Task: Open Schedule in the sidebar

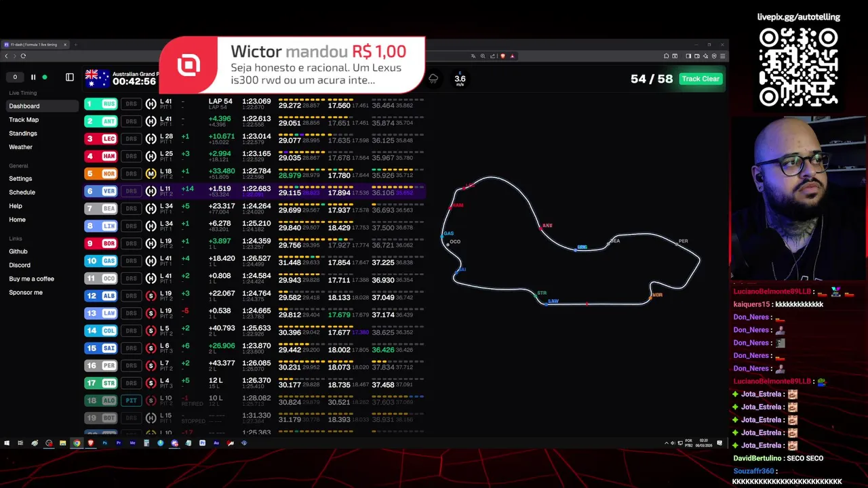Action: click(22, 192)
